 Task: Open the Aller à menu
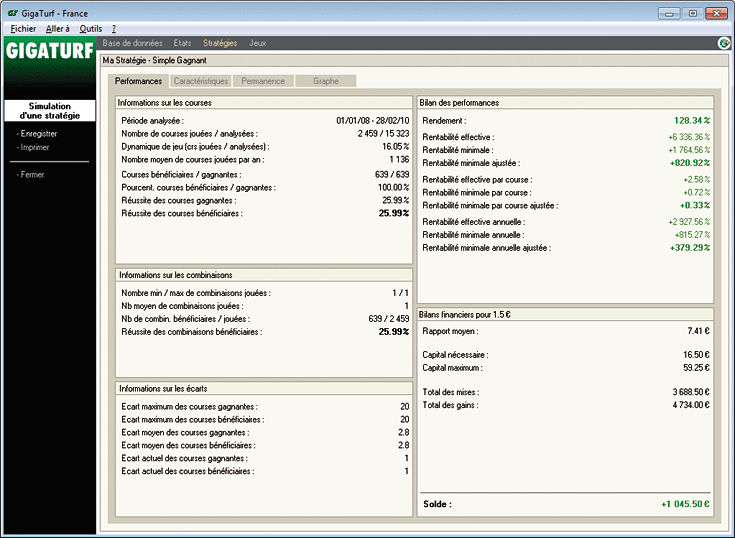(x=58, y=29)
